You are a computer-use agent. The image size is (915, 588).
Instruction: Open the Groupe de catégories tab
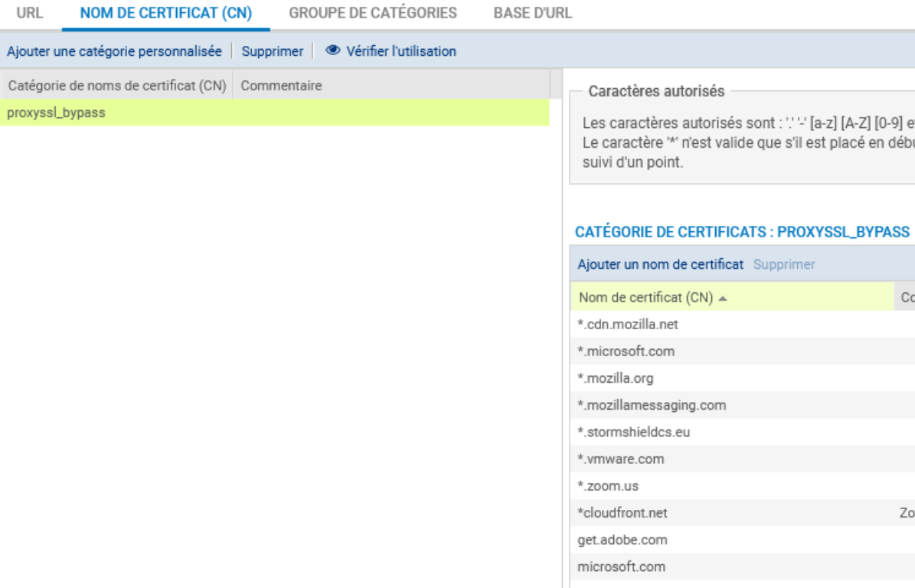(x=372, y=13)
